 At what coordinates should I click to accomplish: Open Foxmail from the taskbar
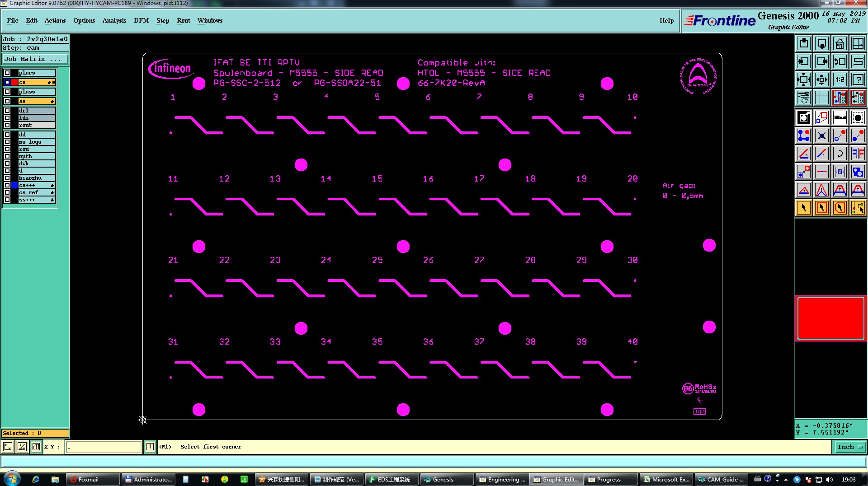pyautogui.click(x=93, y=479)
